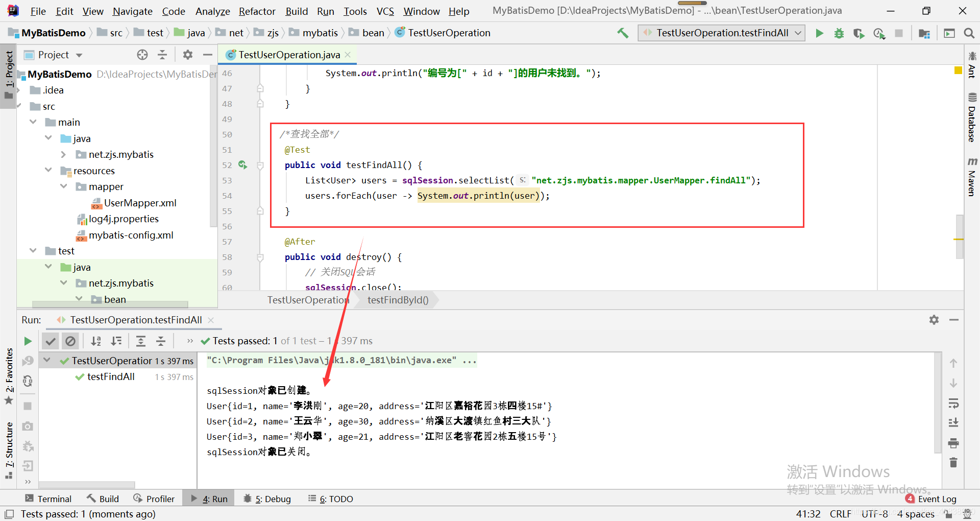Expand the .idea folder
The width and height of the screenshot is (980, 521).
click(x=19, y=90)
